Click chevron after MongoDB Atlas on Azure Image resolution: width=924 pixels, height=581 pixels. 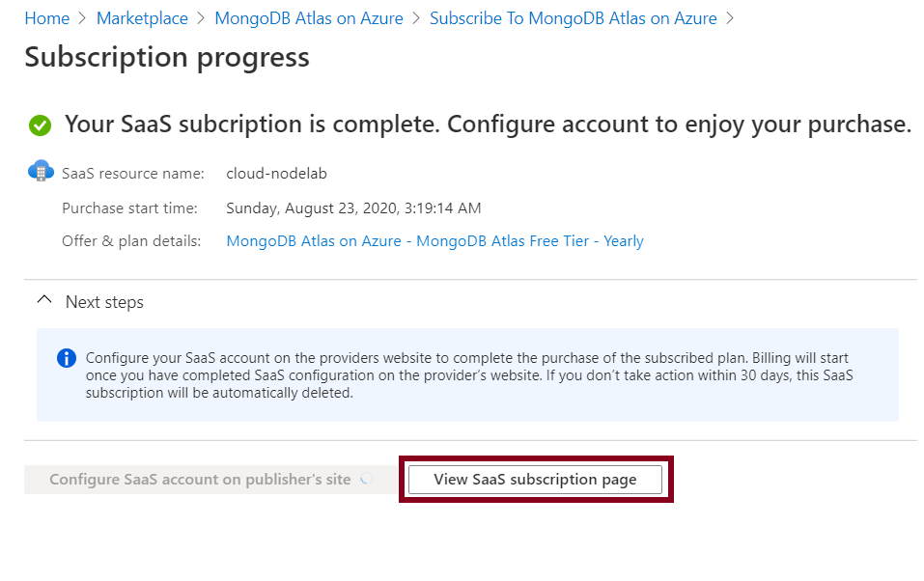417,18
